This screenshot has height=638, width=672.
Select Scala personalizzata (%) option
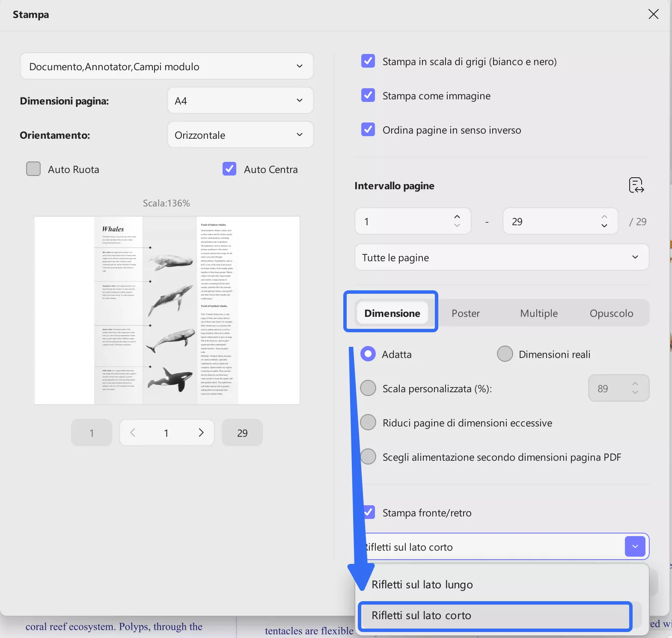(x=368, y=388)
